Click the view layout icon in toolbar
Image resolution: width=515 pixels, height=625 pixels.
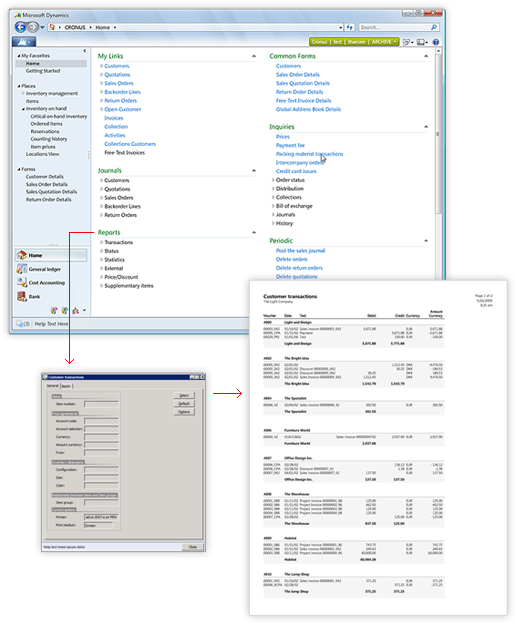pyautogui.click(x=422, y=42)
